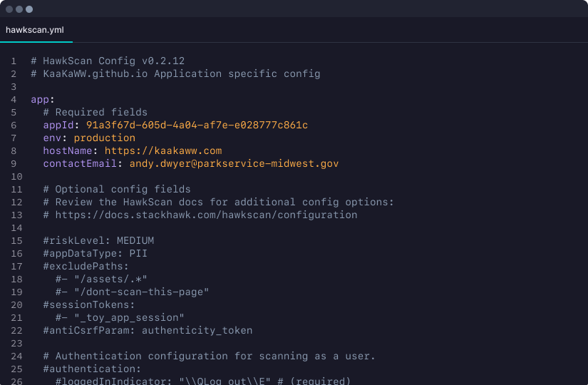Click the first window control dot
The height and width of the screenshot is (385, 588).
pyautogui.click(x=9, y=9)
